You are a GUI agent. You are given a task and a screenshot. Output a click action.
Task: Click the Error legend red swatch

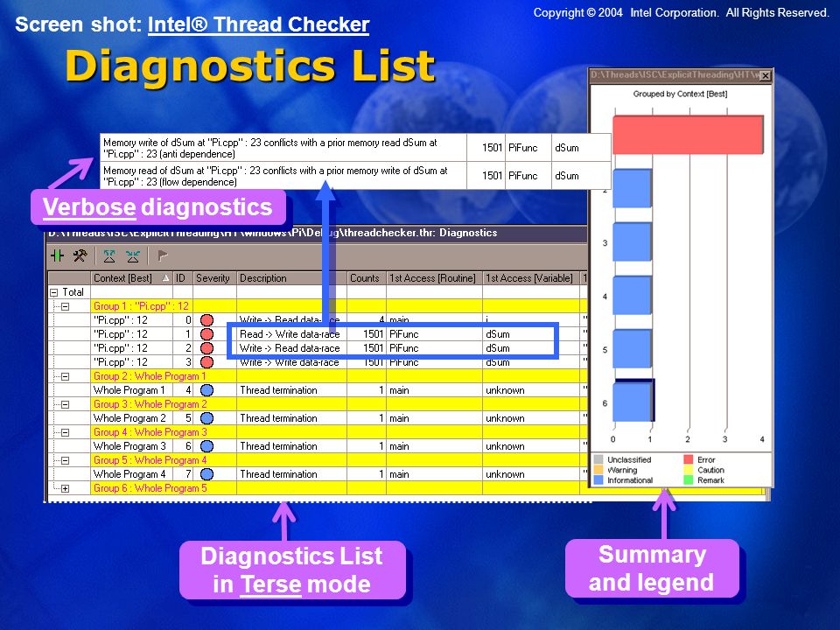coord(689,459)
